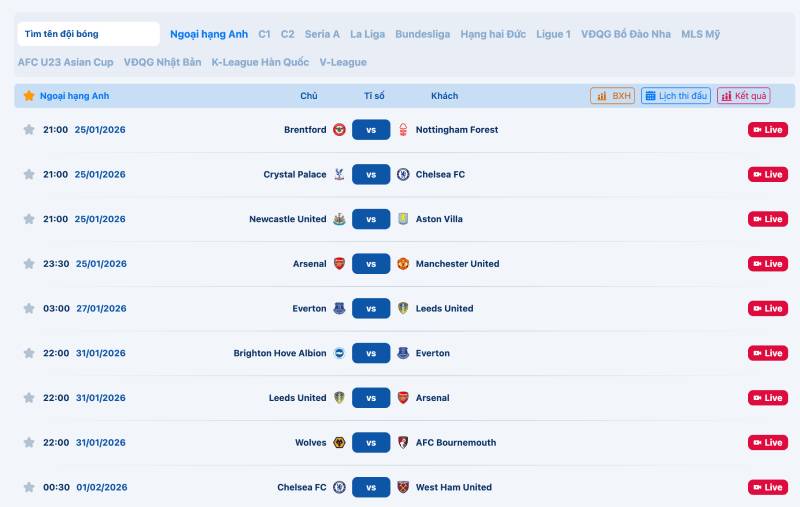This screenshot has height=507, width=800.
Task: Open the Kết quả results button
Action: click(743, 95)
